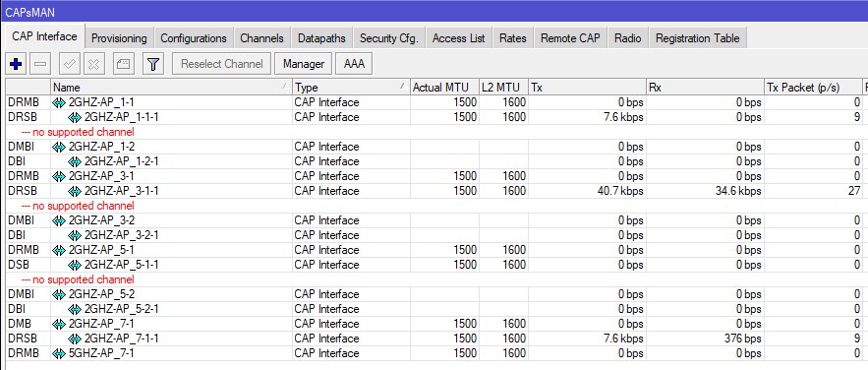
Task: Click interface icon of 2GHZ-AP_1-1
Action: click(x=59, y=102)
